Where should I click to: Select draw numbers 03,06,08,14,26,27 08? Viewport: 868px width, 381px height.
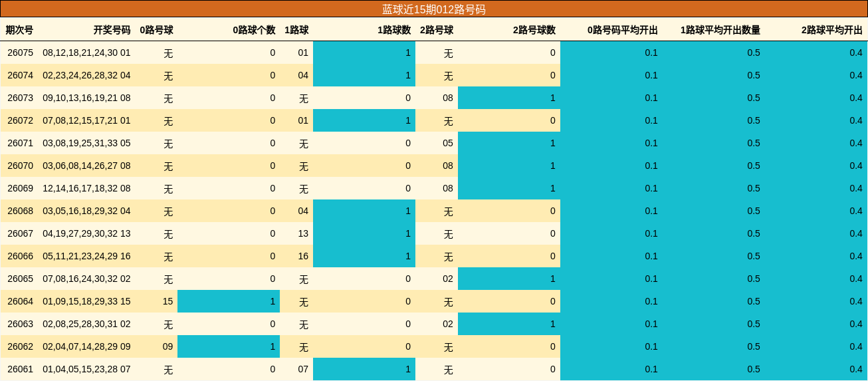click(x=86, y=166)
